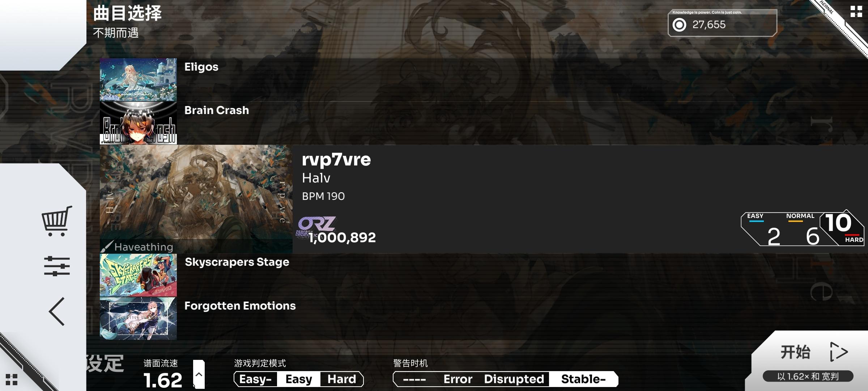This screenshot has width=868, height=391.
Task: Select Disrupted warning timing
Action: [514, 379]
